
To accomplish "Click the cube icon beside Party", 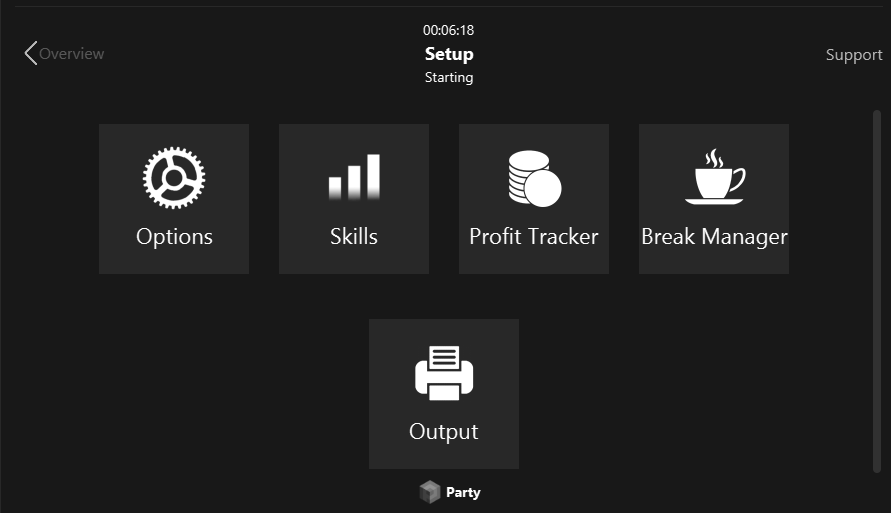I will click(430, 492).
